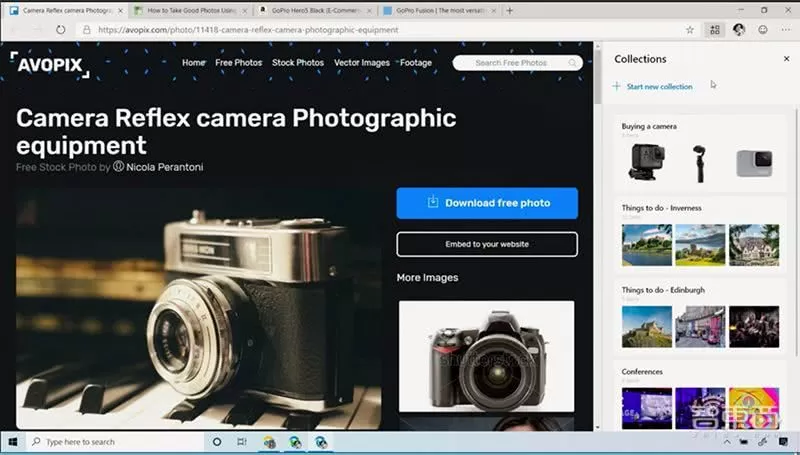Click the Search Free Photos field
800x455 pixels.
510,63
